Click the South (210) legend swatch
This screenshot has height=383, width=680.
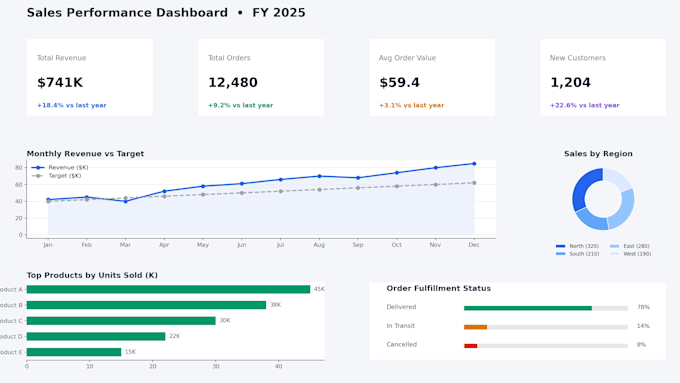click(x=560, y=254)
